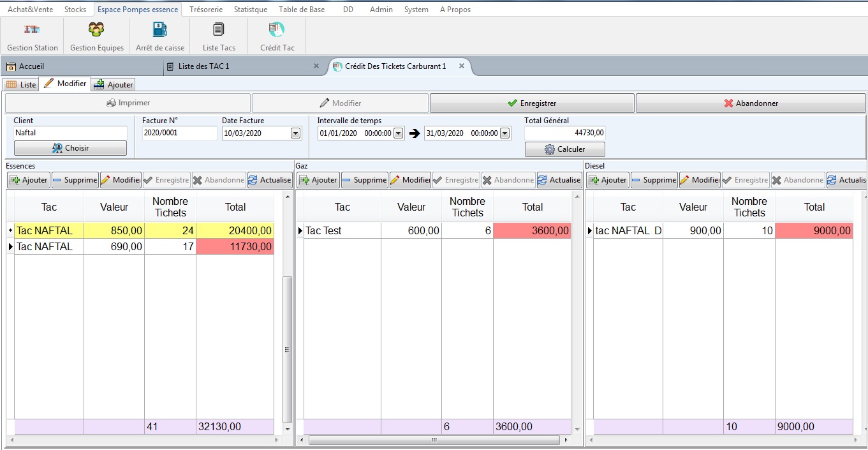The height and width of the screenshot is (450, 868).
Task: Open Liste Tacs in the ribbon
Action: point(219,36)
